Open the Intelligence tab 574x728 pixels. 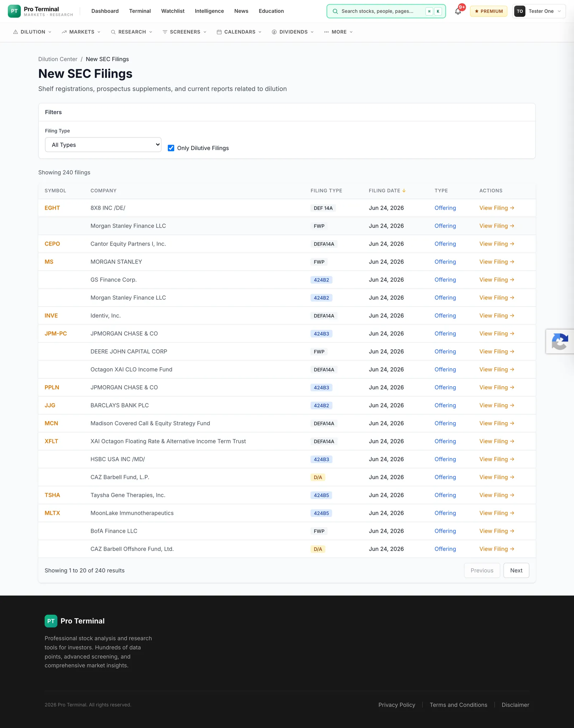click(x=210, y=11)
